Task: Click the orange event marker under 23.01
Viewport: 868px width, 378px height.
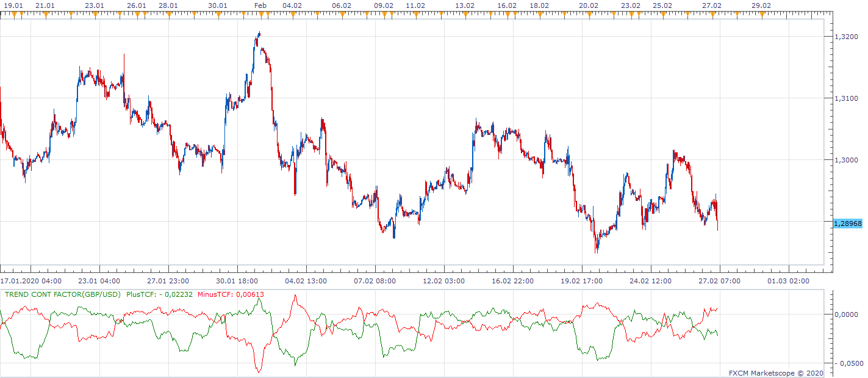Action: tap(95, 15)
